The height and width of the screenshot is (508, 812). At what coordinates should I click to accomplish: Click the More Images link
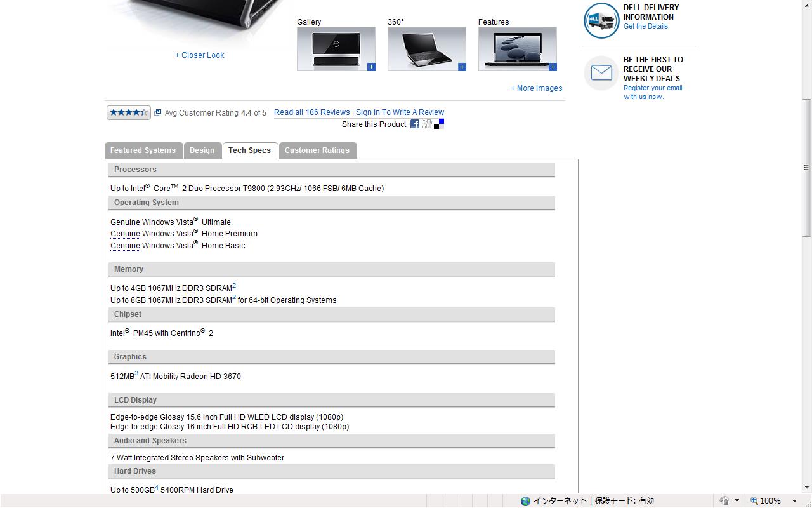(x=537, y=88)
